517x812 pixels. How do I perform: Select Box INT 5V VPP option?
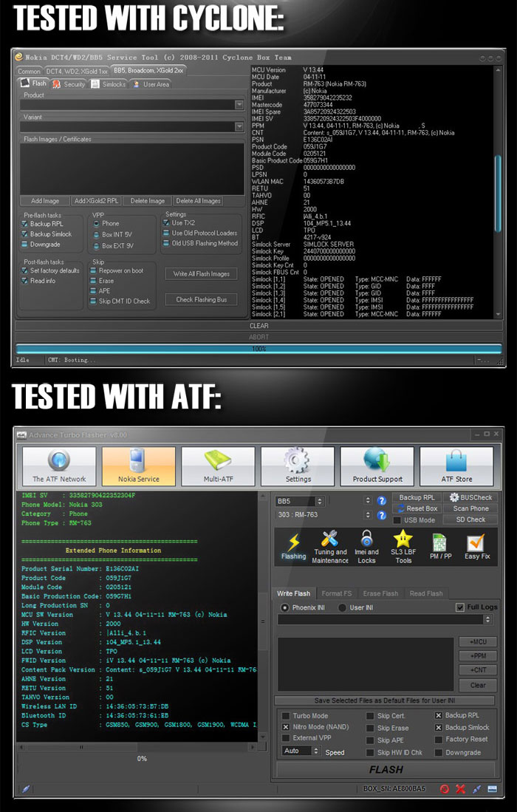(96, 235)
